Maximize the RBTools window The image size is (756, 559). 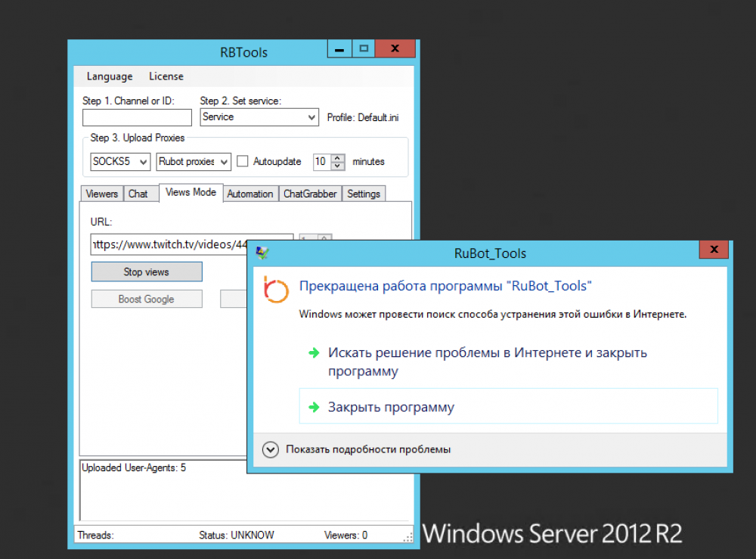[x=364, y=49]
